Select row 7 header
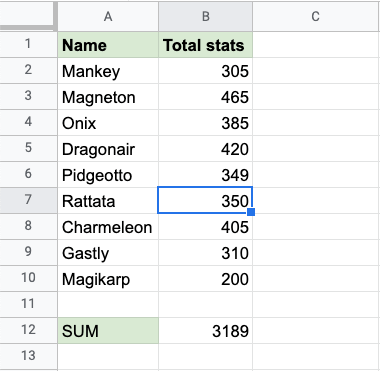380x371 pixels. click(28, 201)
